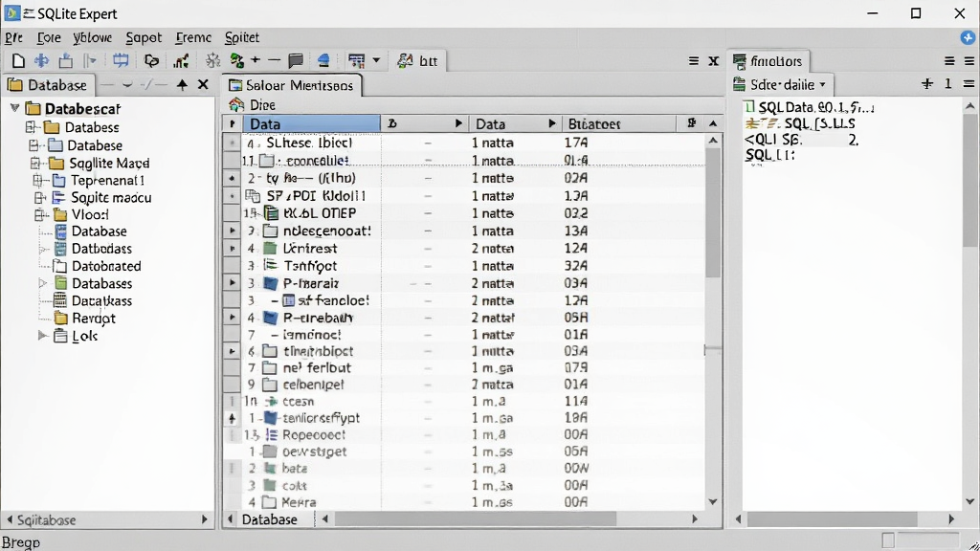This screenshot has height=551, width=980.
Task: Click the gray gear-like toolbar icon
Action: [x=213, y=60]
